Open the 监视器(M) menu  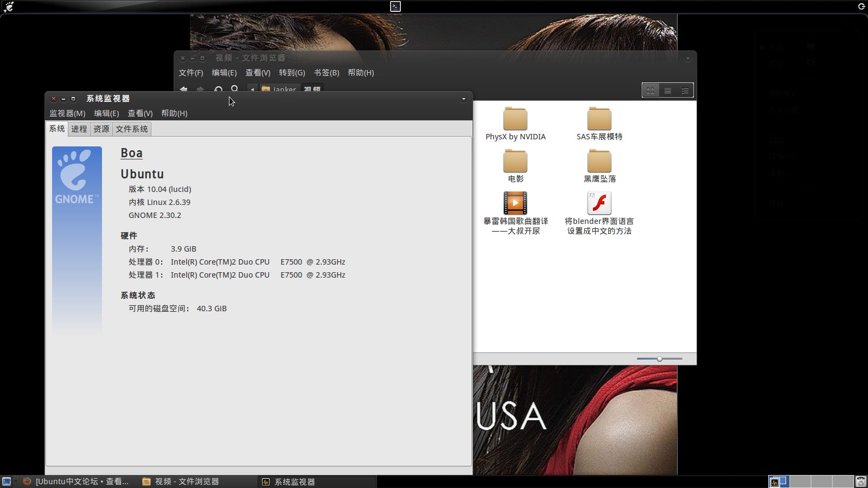click(x=67, y=113)
